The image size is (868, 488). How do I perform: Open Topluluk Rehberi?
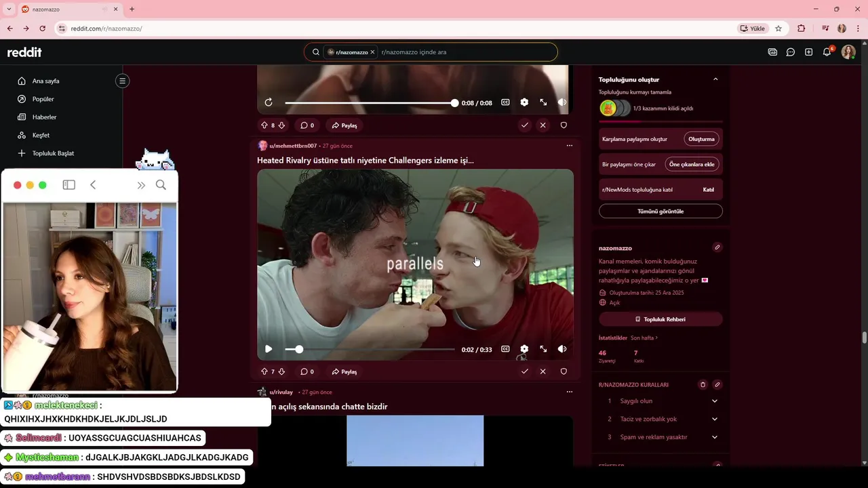(660, 319)
